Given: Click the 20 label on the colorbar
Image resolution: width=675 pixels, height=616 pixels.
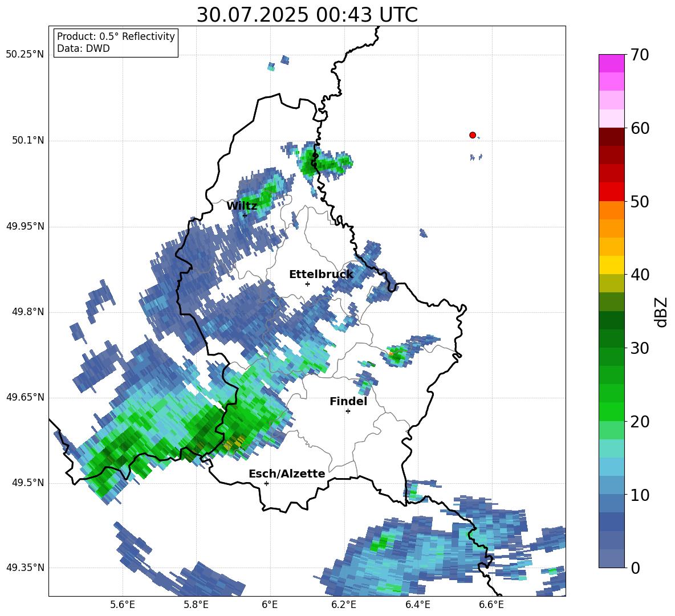Looking at the screenshot, I should pos(640,422).
